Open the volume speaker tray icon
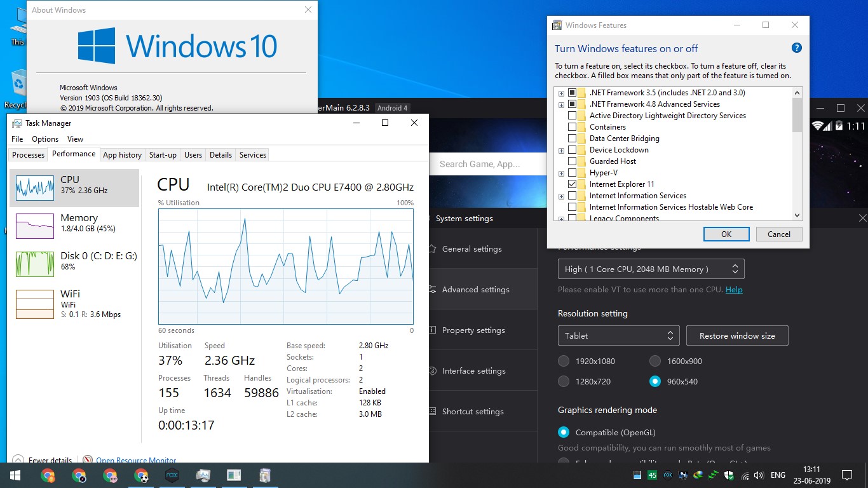 [760, 475]
